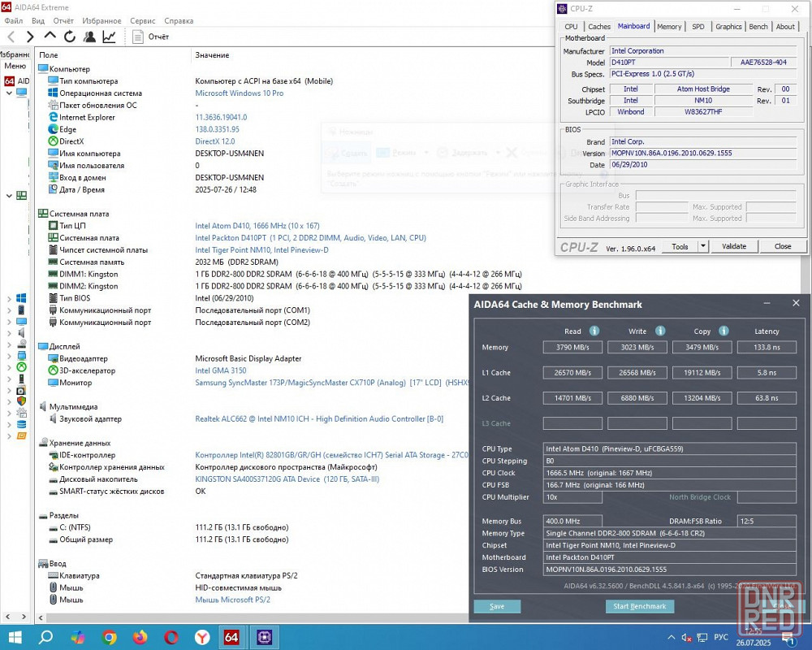Click the Start Benchmark button
Screen dimensions: 812x650
[640, 606]
